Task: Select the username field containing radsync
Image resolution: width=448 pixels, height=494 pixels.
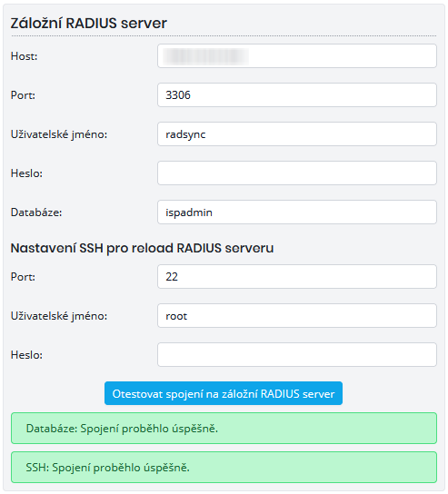Action: tap(297, 134)
